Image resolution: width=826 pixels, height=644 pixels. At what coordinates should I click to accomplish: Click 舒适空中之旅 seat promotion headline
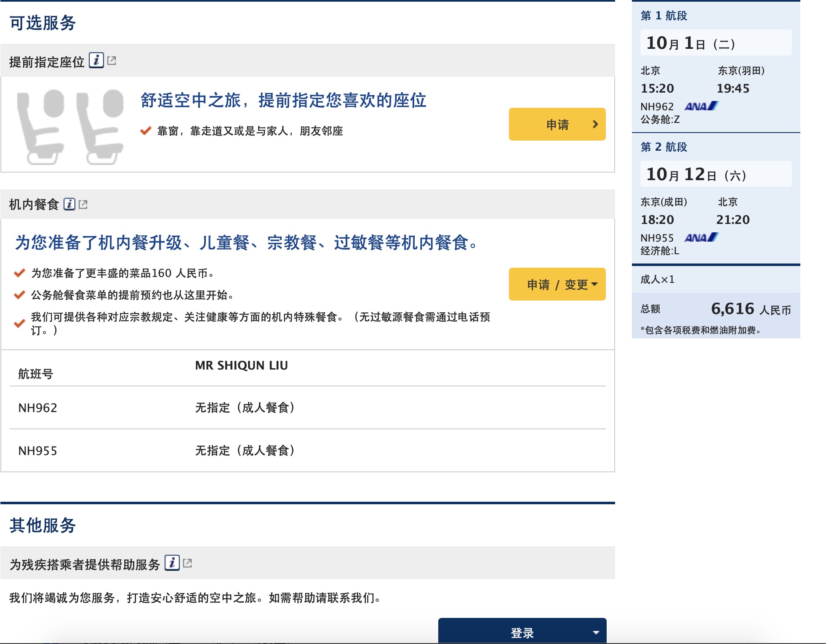(x=283, y=100)
